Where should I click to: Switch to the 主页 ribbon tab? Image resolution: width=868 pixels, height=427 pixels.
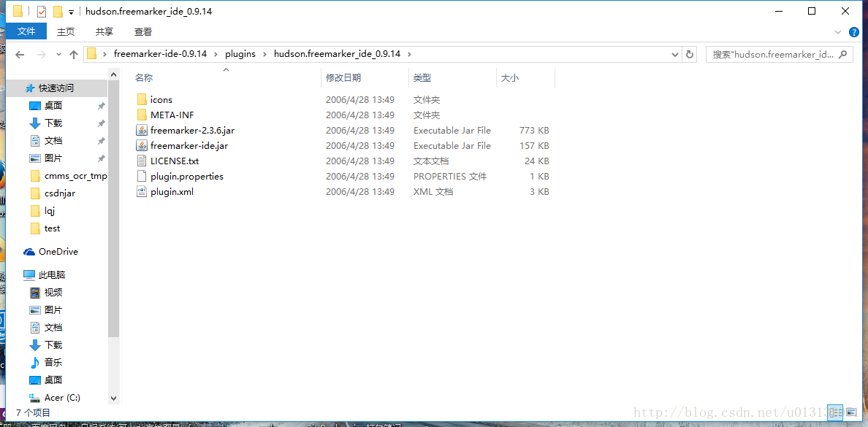pyautogui.click(x=65, y=31)
